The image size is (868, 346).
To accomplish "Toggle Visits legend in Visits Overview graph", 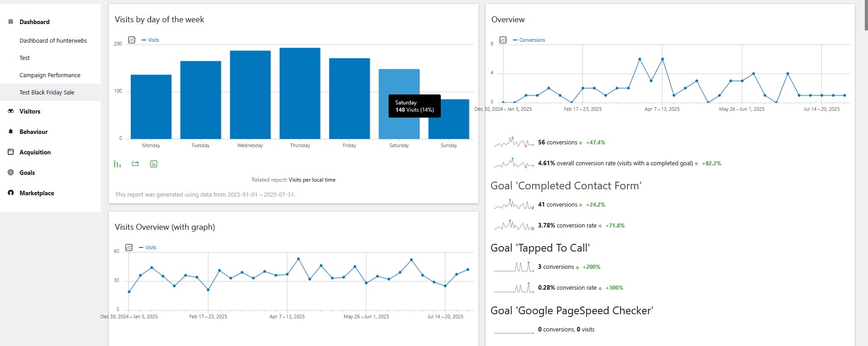I will [148, 247].
